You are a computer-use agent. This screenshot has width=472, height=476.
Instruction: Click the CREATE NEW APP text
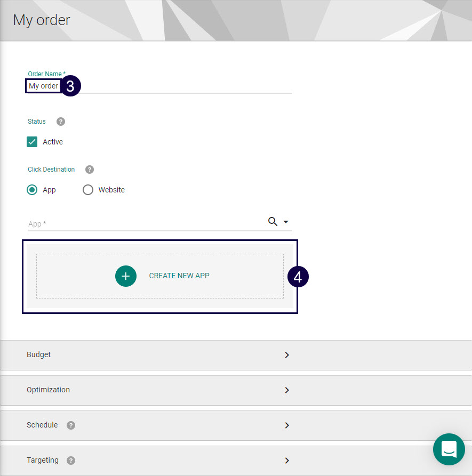[x=179, y=276]
